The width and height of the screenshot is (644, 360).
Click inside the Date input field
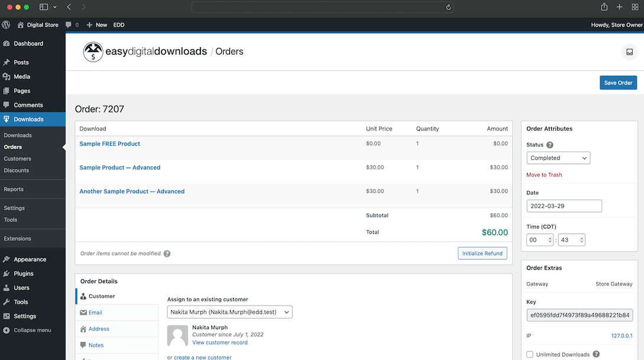pyautogui.click(x=564, y=205)
